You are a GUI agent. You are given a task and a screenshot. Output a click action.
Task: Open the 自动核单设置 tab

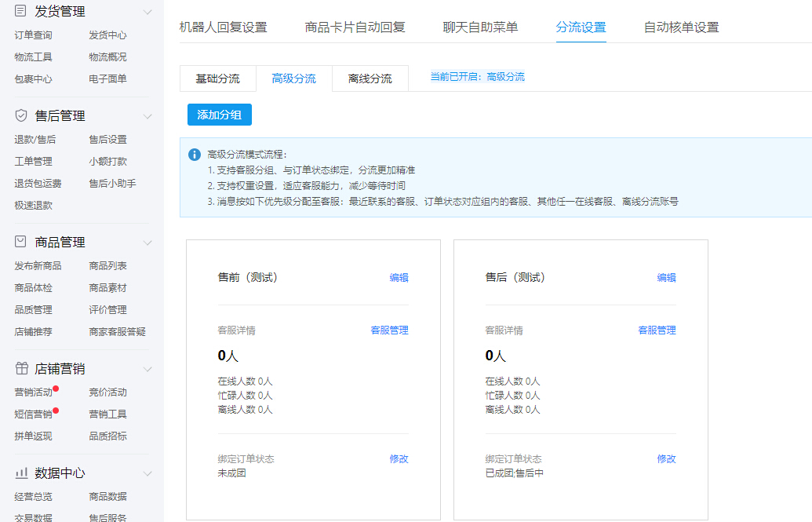(x=682, y=27)
